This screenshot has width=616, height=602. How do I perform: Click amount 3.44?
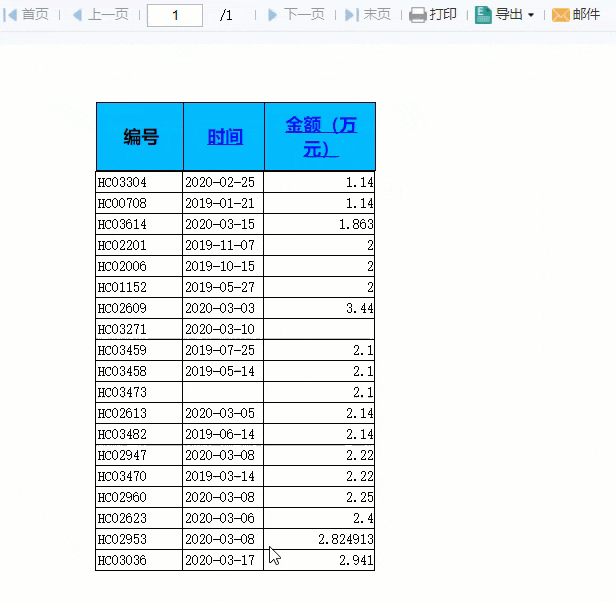point(360,308)
